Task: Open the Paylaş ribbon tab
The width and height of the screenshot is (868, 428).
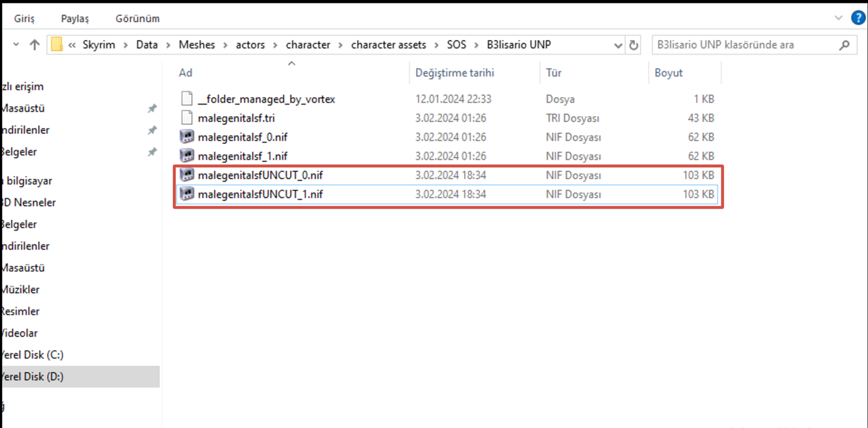Action: click(x=75, y=19)
